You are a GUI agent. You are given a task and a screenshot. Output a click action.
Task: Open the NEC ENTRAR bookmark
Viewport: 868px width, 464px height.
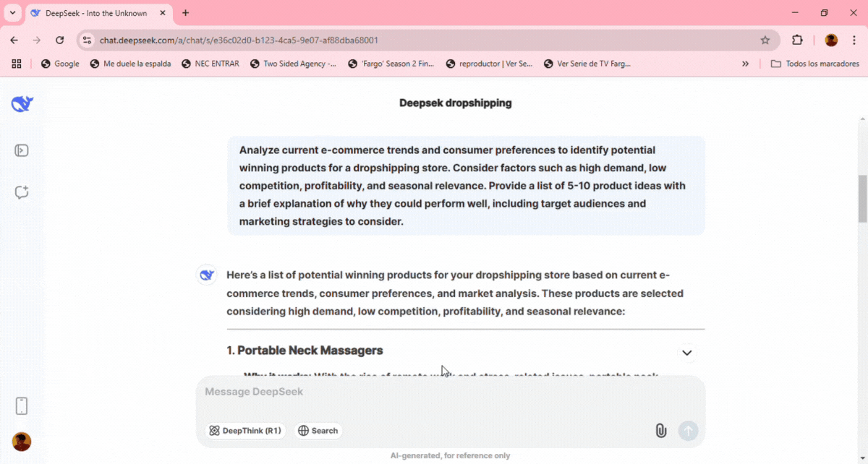point(210,64)
